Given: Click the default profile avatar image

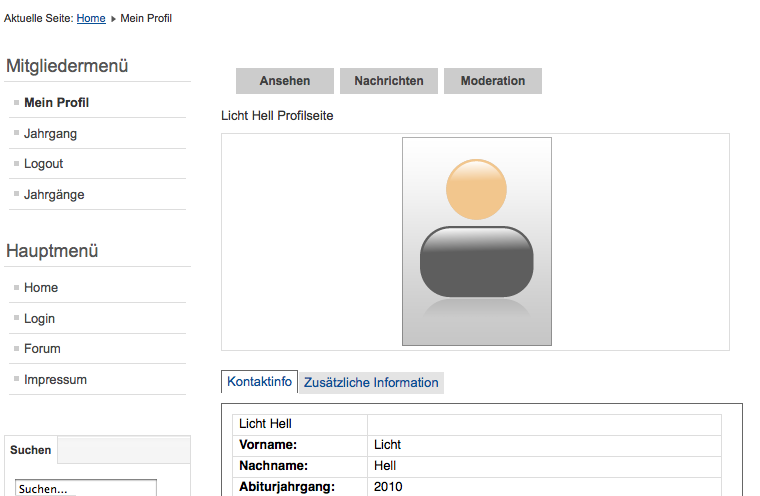Looking at the screenshot, I should pyautogui.click(x=477, y=241).
